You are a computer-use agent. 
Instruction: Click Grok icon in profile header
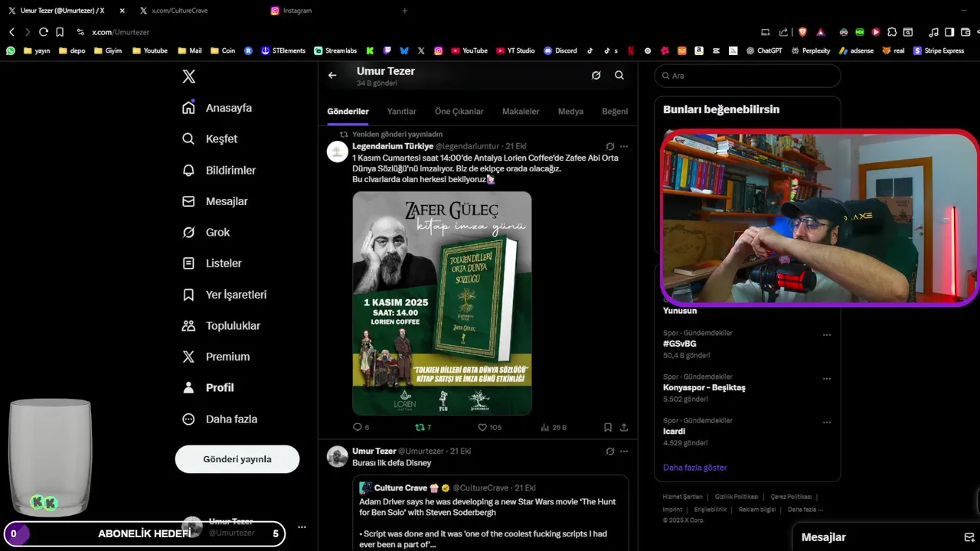pos(596,75)
